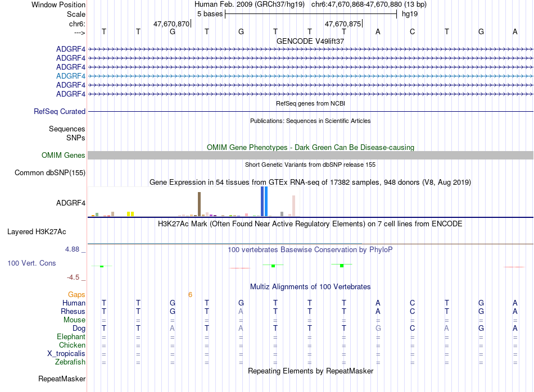The width and height of the screenshot is (534, 392).
Task: Click the X_tropicalis species label
Action: [66, 354]
